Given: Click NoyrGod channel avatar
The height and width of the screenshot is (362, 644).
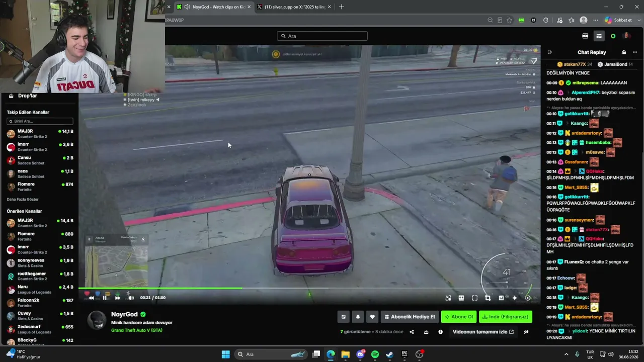Looking at the screenshot, I should 97,320.
